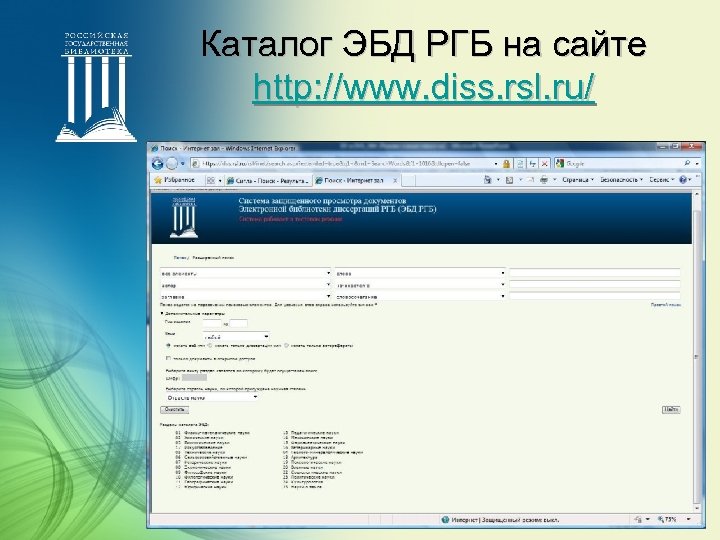Follow the http://www.diss.rsl.ru/ link on slide
The image size is (720, 540).
click(x=424, y=87)
